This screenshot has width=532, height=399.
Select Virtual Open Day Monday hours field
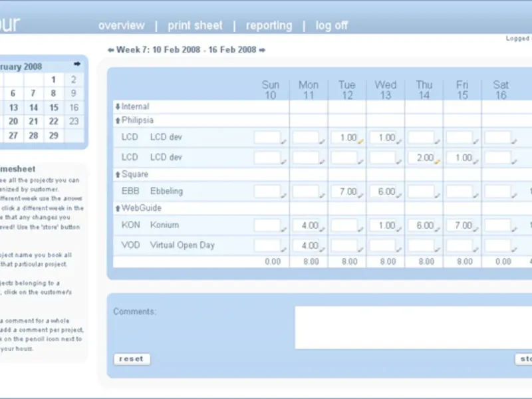point(306,245)
